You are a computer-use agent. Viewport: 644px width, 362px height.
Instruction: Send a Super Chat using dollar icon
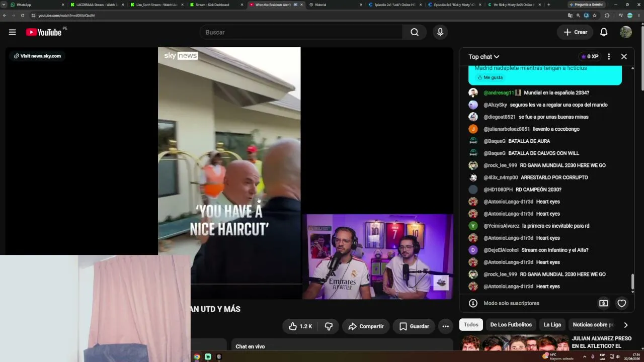603,303
